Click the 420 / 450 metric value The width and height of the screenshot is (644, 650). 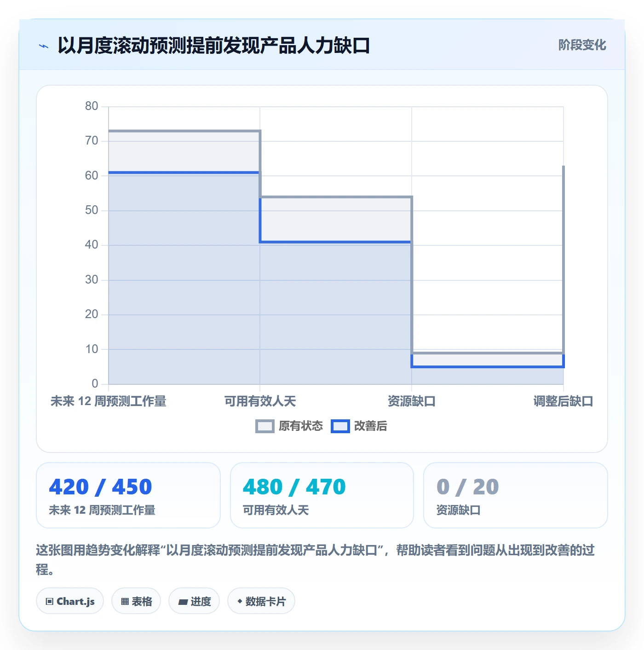point(100,487)
